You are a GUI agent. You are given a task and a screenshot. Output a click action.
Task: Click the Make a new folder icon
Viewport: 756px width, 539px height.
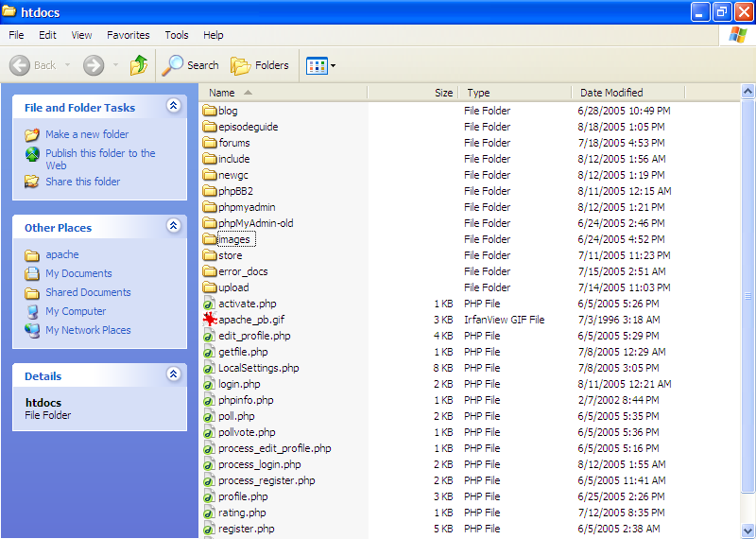32,134
